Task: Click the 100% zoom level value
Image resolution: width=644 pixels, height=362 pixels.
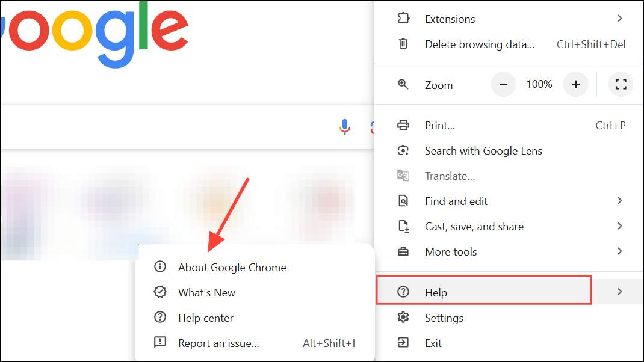Action: (539, 84)
